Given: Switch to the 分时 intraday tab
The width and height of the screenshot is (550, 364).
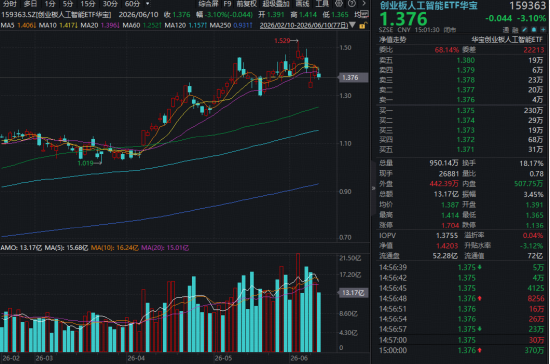Looking at the screenshot, I should pos(10,4).
